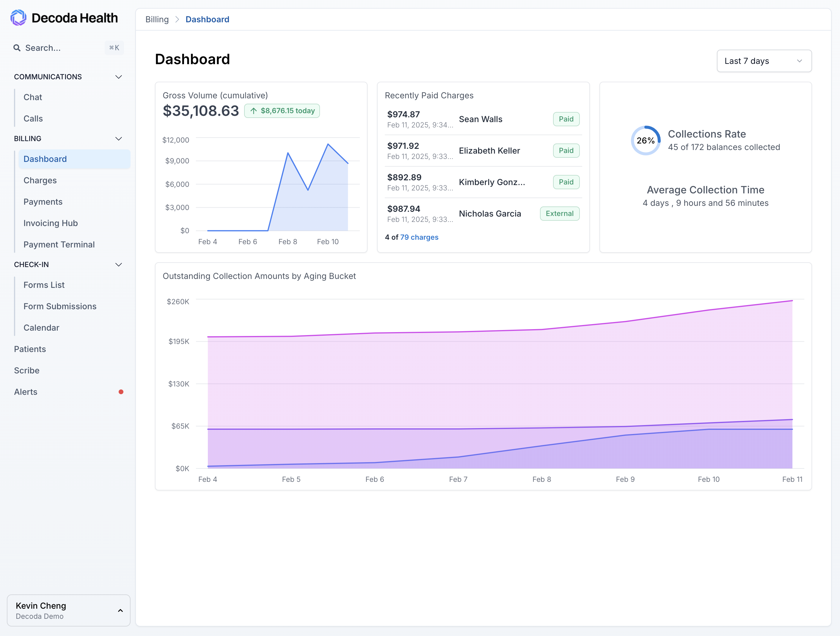Open Charges in the sidebar

click(40, 180)
